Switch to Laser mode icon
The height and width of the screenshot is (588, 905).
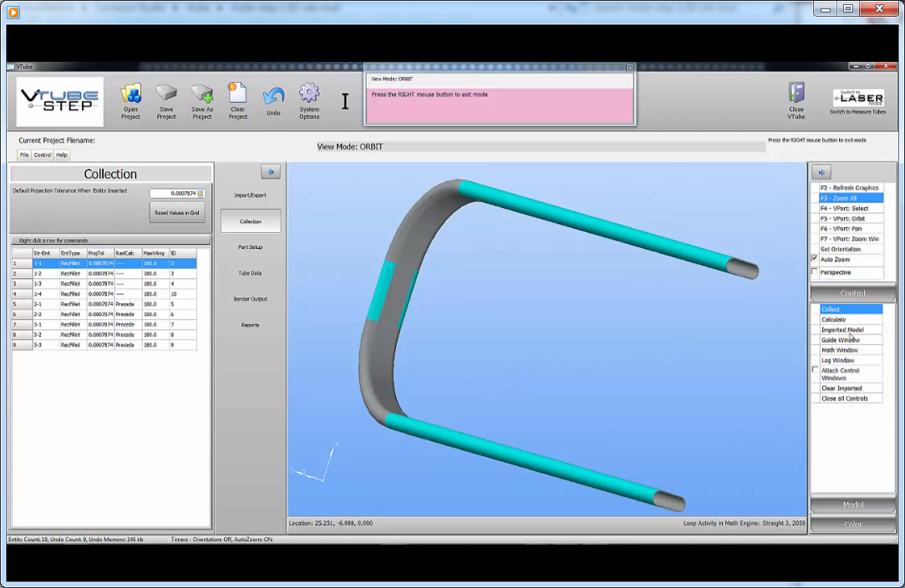859,98
